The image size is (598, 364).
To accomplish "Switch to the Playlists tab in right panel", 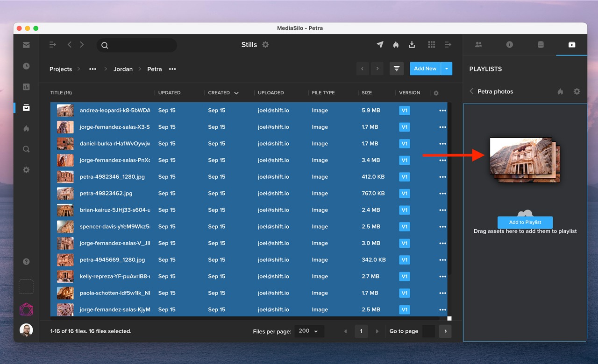I will (x=571, y=45).
